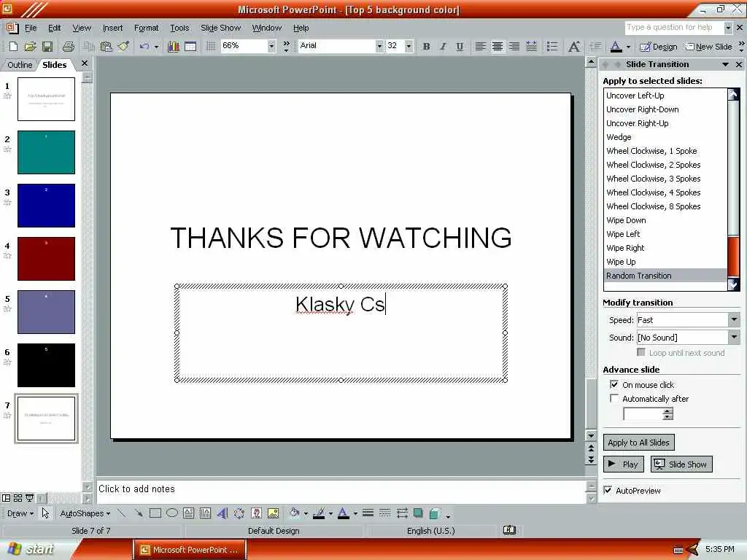Open the Font Color swatch on Drawing toolbar
The height and width of the screenshot is (560, 747).
click(343, 513)
